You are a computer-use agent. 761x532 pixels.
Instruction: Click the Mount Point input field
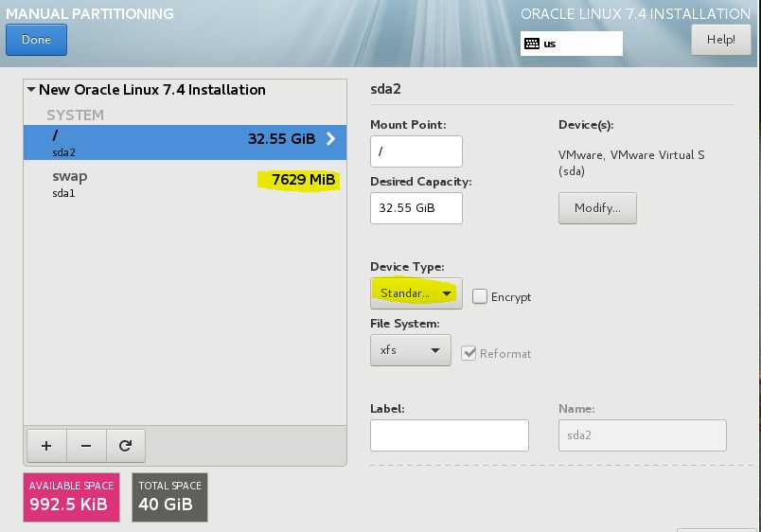416,151
